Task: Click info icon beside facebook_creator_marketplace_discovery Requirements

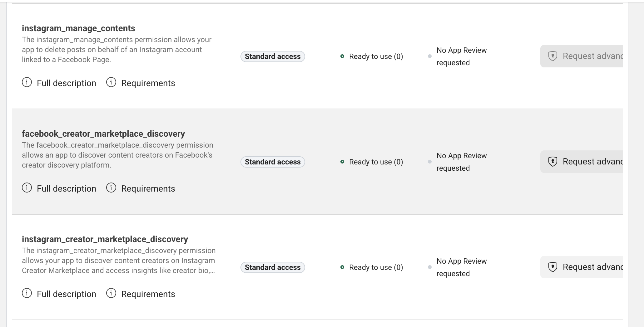Action: pyautogui.click(x=111, y=188)
